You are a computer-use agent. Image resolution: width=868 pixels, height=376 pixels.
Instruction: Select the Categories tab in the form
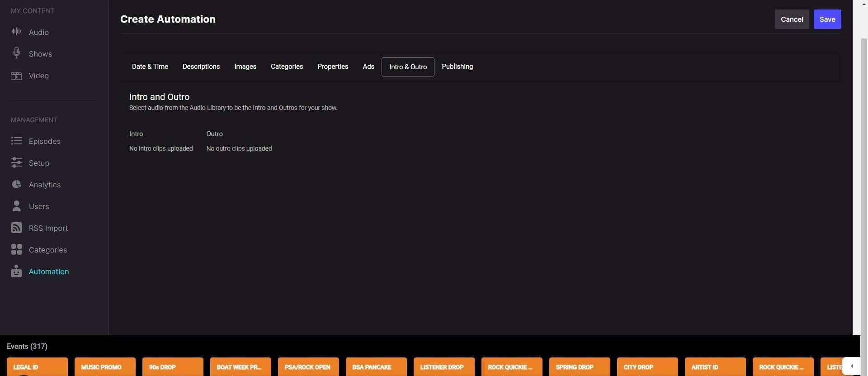click(x=287, y=67)
